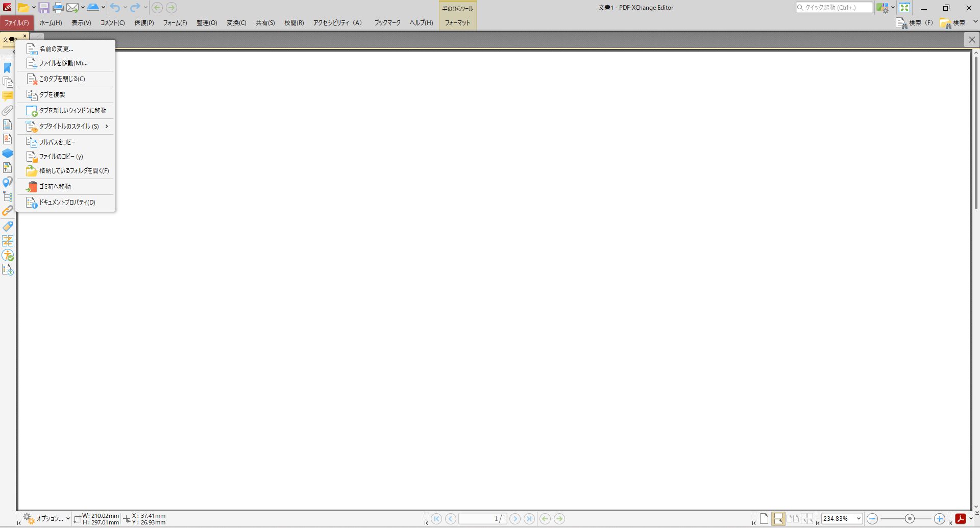
Task: Open the File (ファイル) ribbon tab
Action: (17, 23)
